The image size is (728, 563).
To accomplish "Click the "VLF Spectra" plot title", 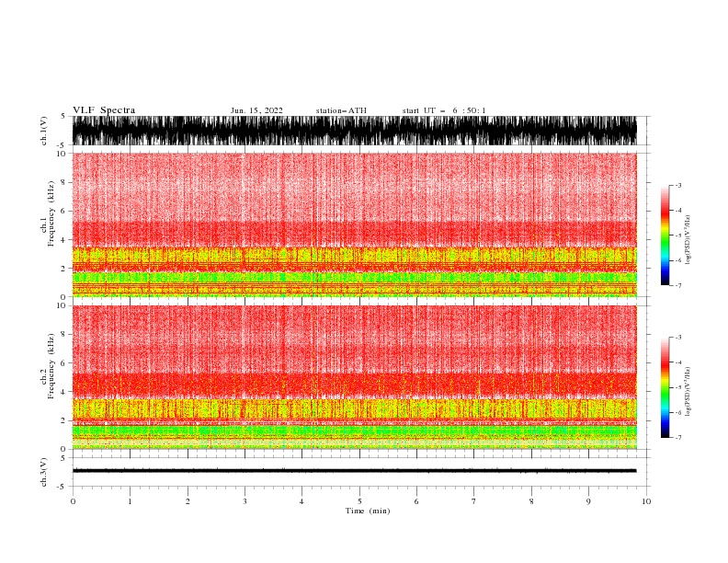I will (104, 110).
